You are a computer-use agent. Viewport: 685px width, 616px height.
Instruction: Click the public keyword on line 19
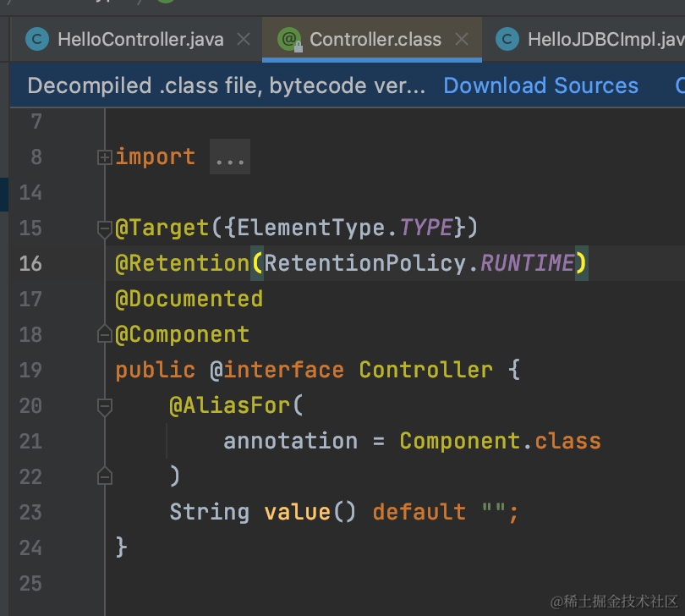[155, 371]
